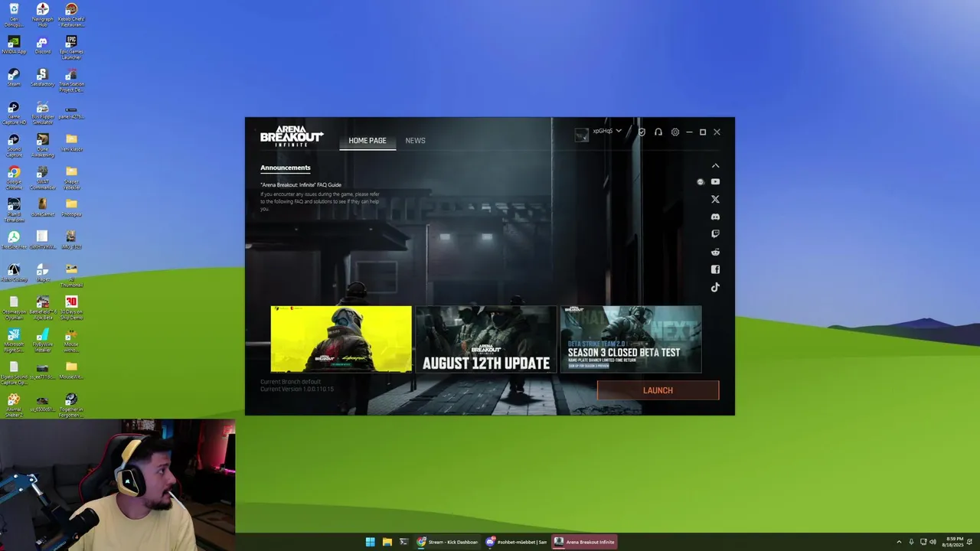
Task: Open the launcher settings gear
Action: (x=675, y=132)
